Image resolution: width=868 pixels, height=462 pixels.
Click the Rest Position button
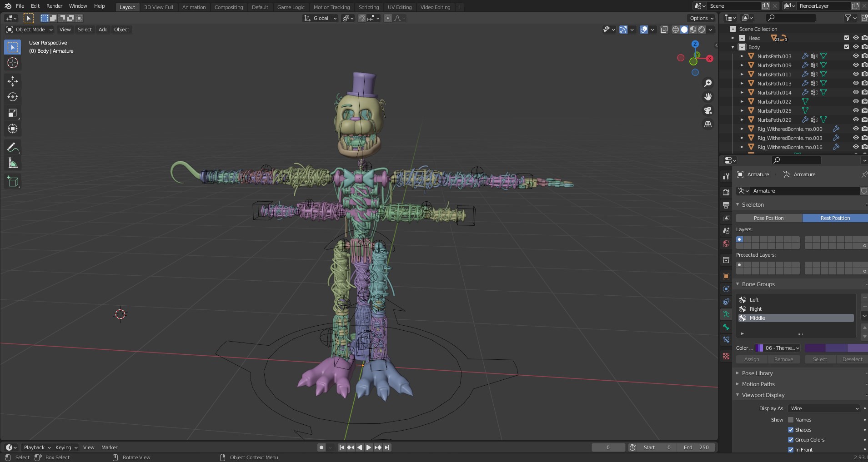[x=835, y=218]
